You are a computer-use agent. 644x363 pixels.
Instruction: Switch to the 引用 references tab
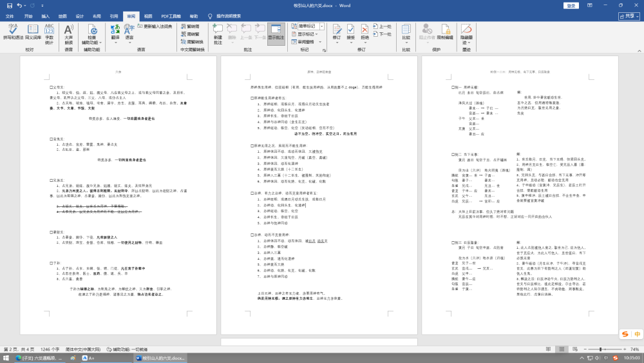pos(114,17)
